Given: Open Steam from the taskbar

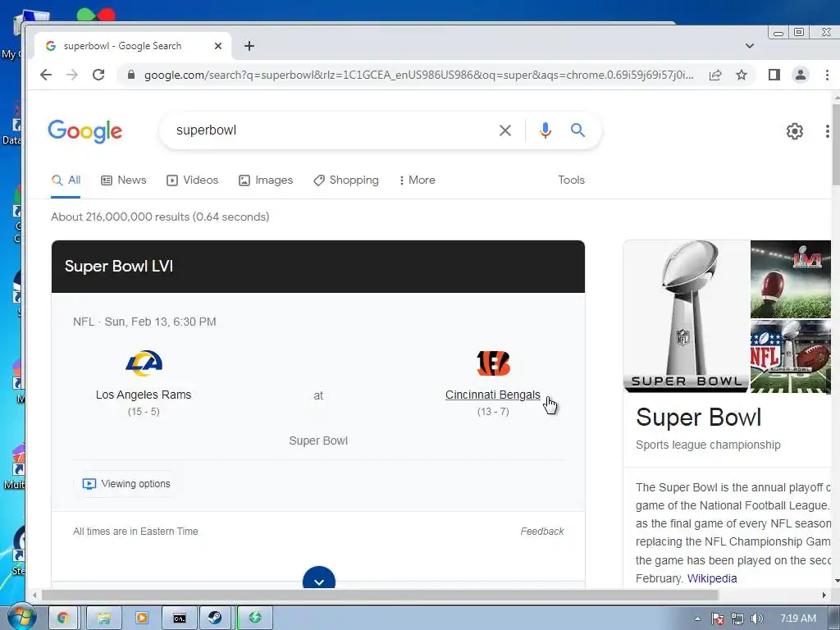Looking at the screenshot, I should click(215, 619).
